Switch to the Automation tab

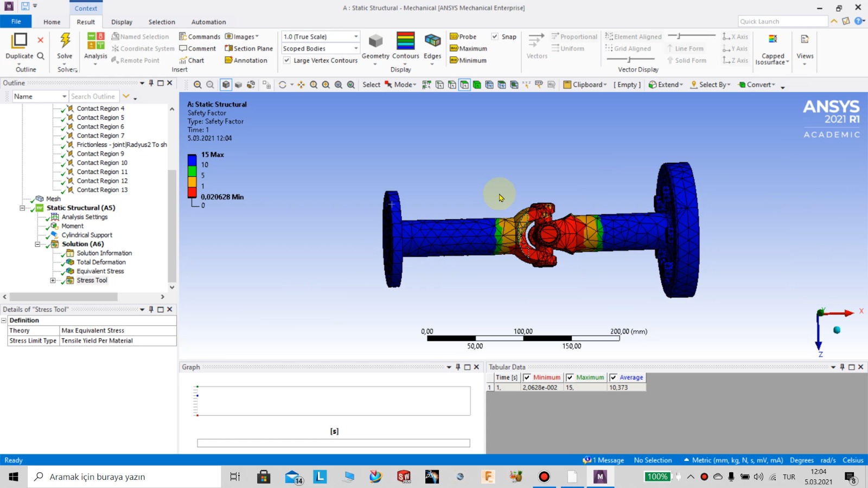tap(208, 22)
